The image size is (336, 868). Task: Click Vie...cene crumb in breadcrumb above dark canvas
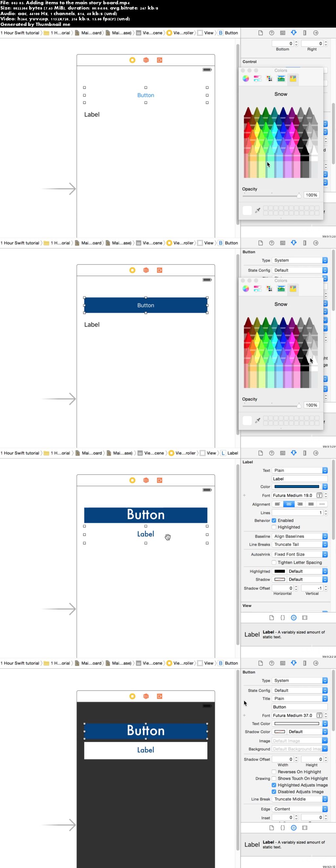tap(150, 663)
